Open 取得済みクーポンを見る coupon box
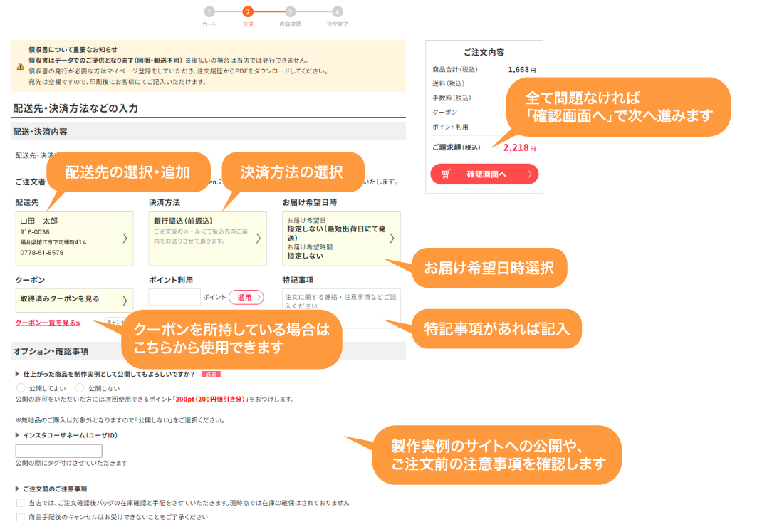 [x=74, y=300]
